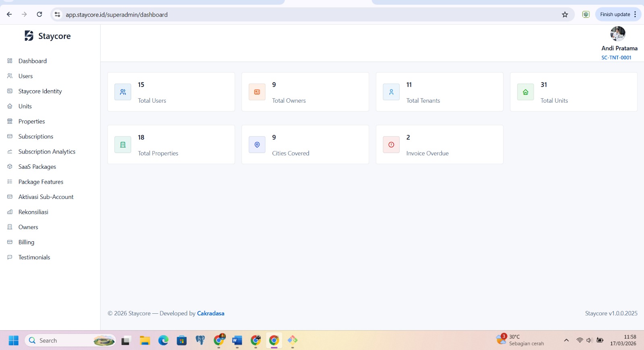The width and height of the screenshot is (644, 350).
Task: Click the Staycore logo icon
Action: tap(29, 36)
